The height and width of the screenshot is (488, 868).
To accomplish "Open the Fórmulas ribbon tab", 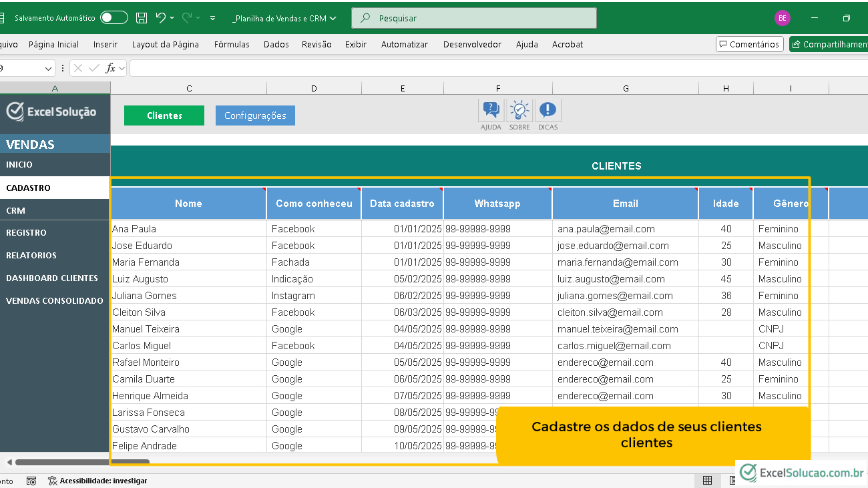I will (x=232, y=45).
